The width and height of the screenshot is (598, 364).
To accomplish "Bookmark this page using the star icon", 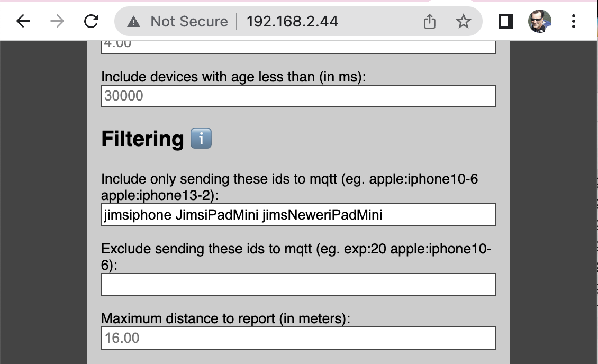I will tap(463, 21).
